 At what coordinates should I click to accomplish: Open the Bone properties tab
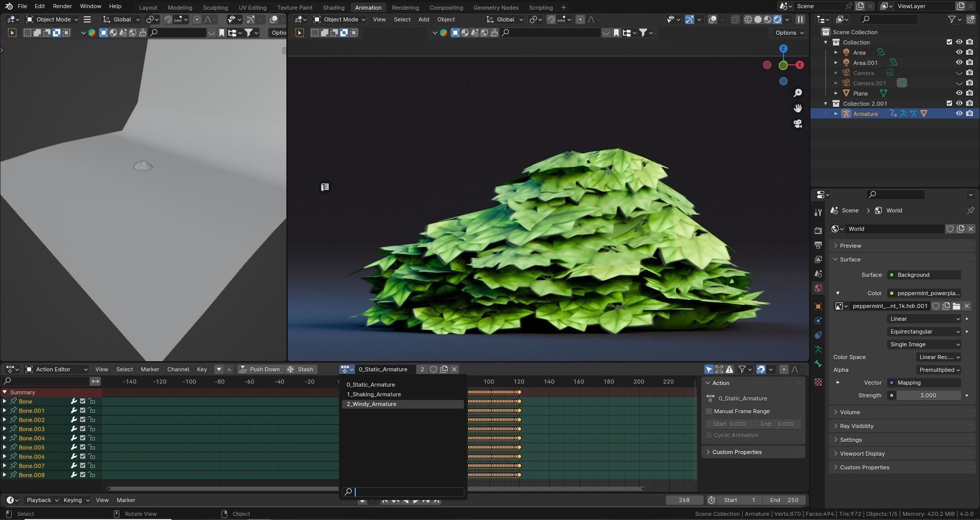pos(818,364)
